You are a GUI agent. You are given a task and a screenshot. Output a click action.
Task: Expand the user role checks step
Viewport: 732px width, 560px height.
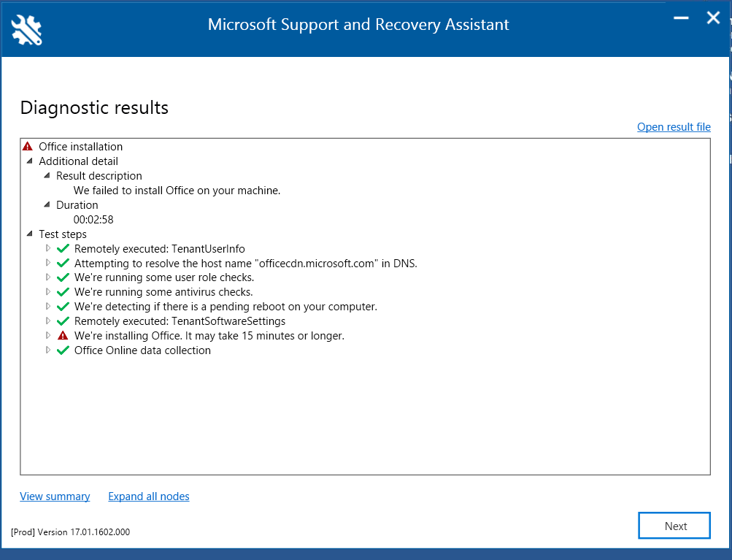[x=47, y=277]
